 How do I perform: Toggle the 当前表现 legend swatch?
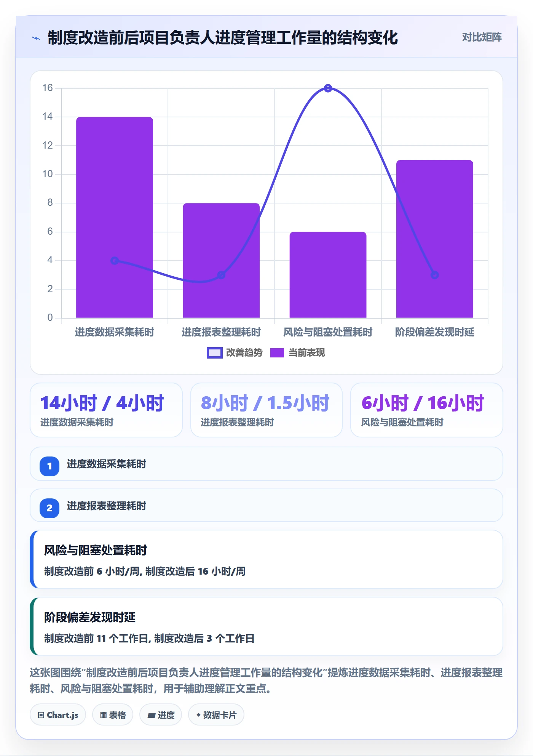click(x=277, y=353)
